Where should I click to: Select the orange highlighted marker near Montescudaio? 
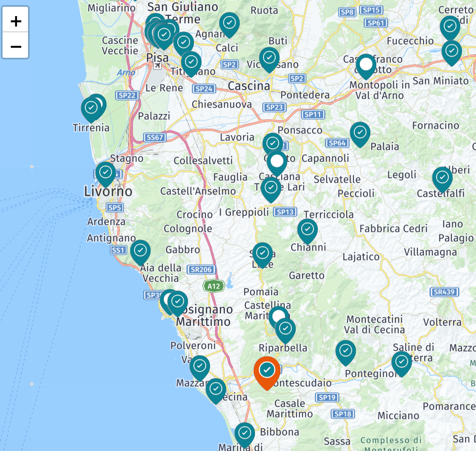coord(266,371)
